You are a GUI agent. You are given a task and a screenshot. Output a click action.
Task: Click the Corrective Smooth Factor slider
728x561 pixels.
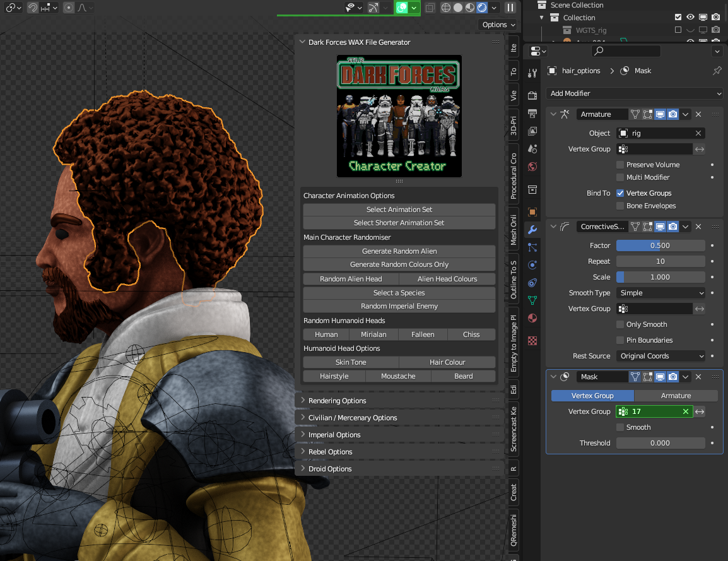point(660,245)
